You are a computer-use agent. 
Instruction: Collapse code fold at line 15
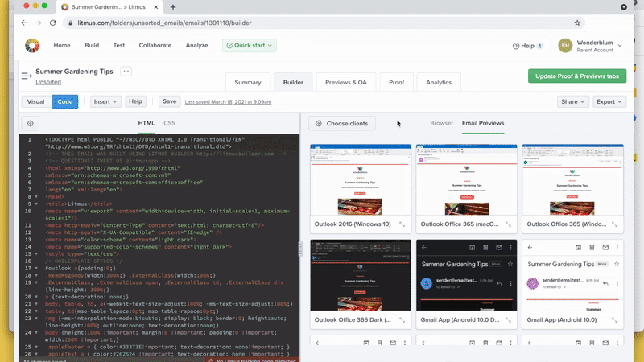[36, 254]
